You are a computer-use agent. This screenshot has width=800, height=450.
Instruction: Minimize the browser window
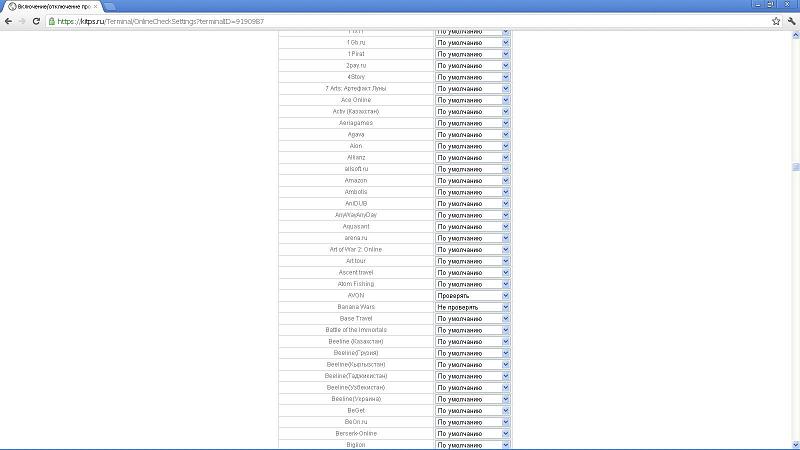[758, 4]
